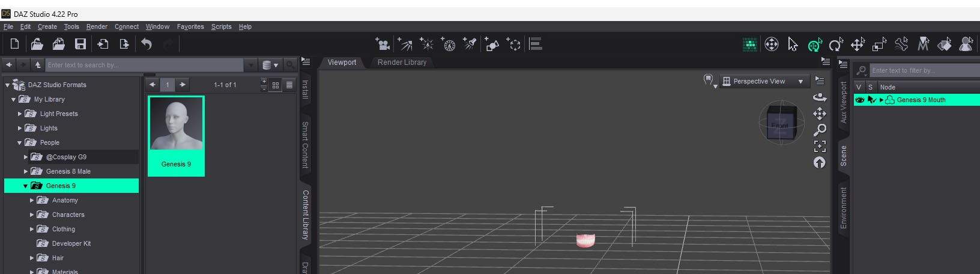
Task: Undo the last action
Action: tap(147, 44)
